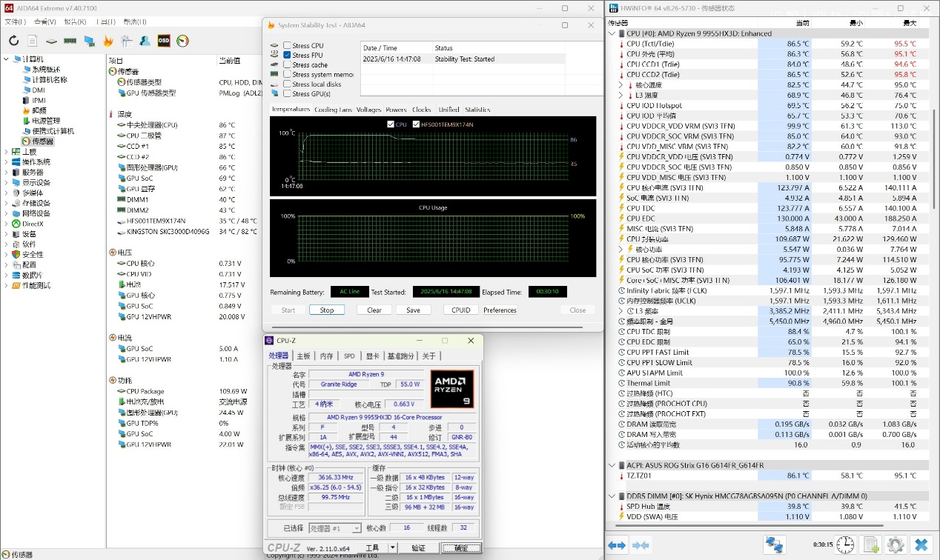940x560 pixels.
Task: Enable Stress cache checkbox
Action: click(287, 64)
